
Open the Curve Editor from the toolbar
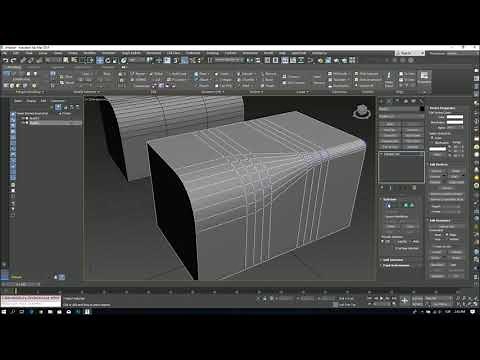(x=293, y=60)
